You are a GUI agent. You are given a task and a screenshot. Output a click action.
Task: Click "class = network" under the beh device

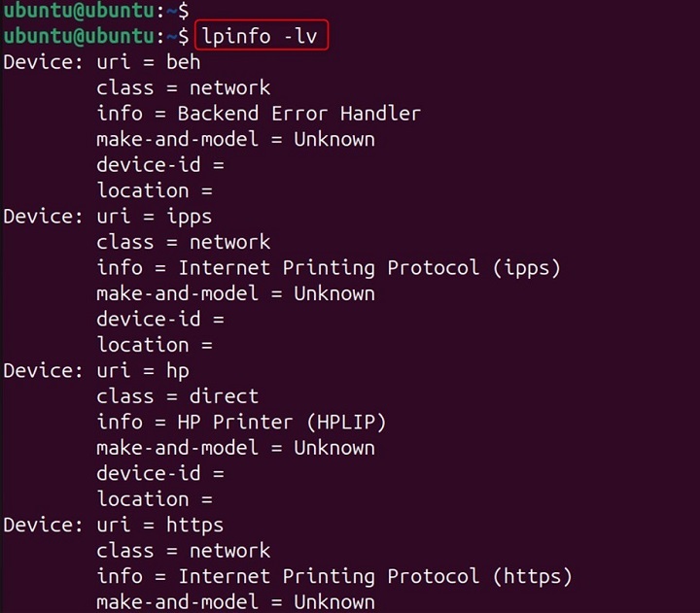point(183,87)
